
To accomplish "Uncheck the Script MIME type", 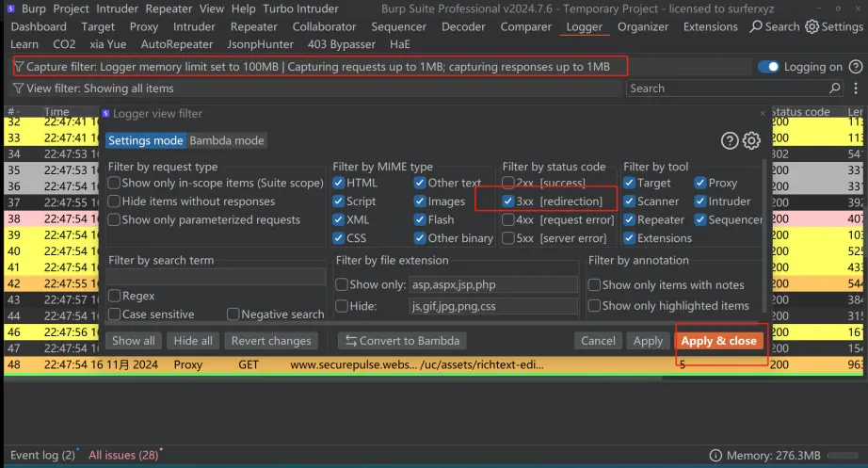I will click(339, 202).
